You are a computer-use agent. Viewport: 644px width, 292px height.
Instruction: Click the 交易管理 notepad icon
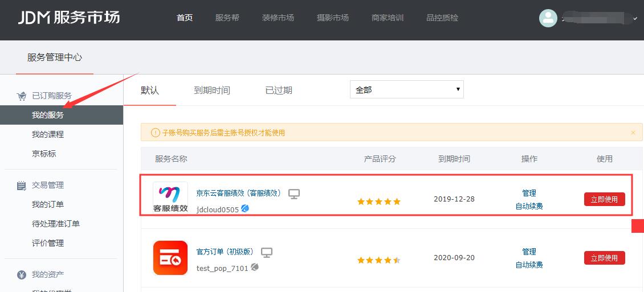pyautogui.click(x=21, y=186)
